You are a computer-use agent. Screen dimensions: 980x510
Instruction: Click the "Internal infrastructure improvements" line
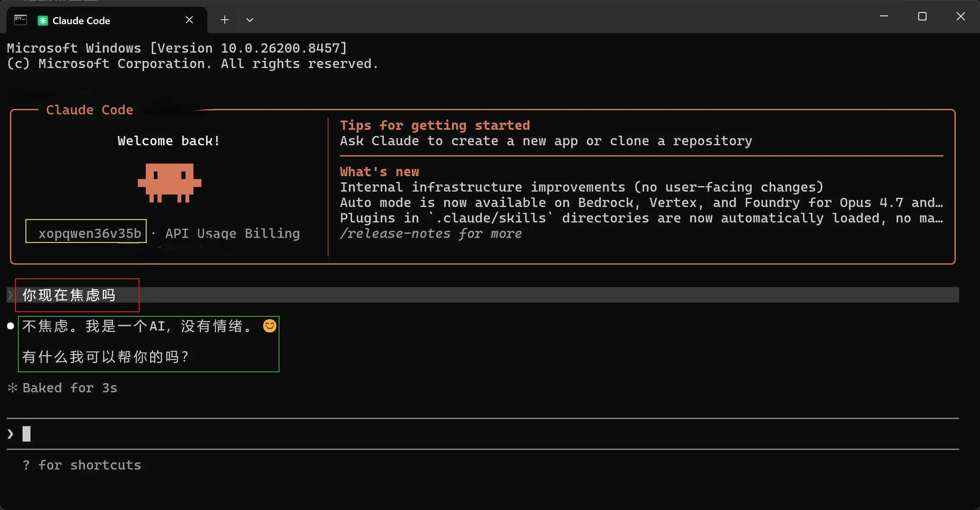[581, 187]
